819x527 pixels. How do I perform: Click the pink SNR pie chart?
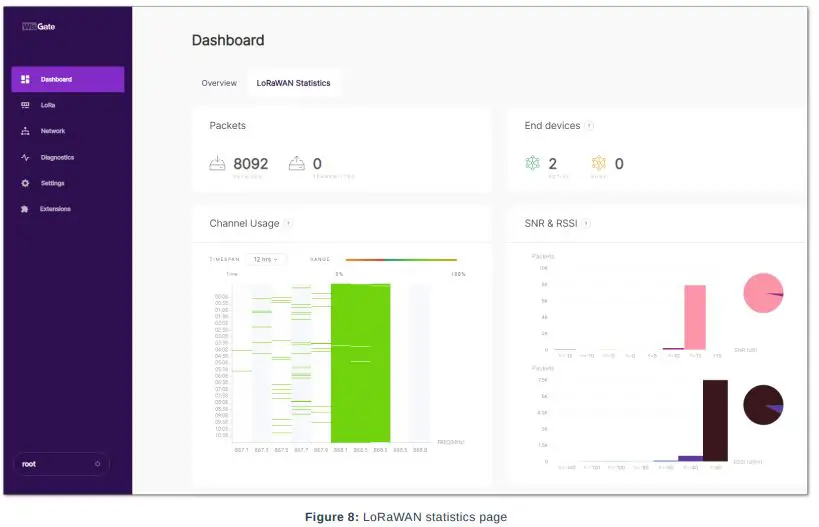coord(763,293)
